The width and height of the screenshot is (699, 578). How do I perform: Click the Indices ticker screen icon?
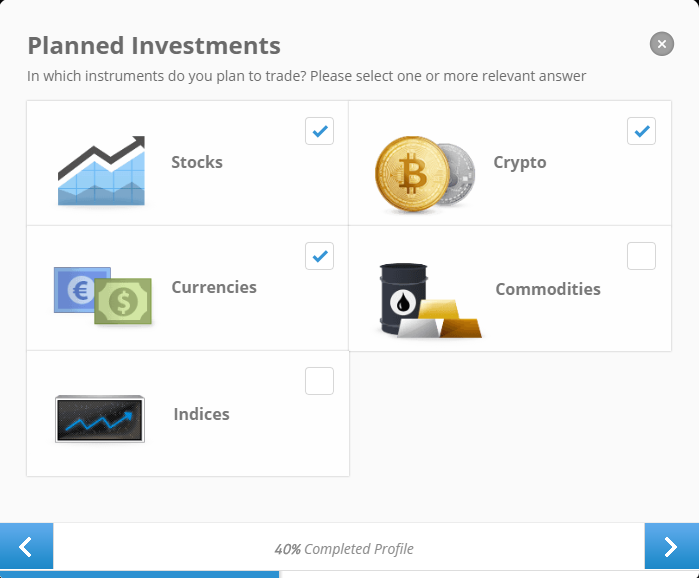pos(100,419)
